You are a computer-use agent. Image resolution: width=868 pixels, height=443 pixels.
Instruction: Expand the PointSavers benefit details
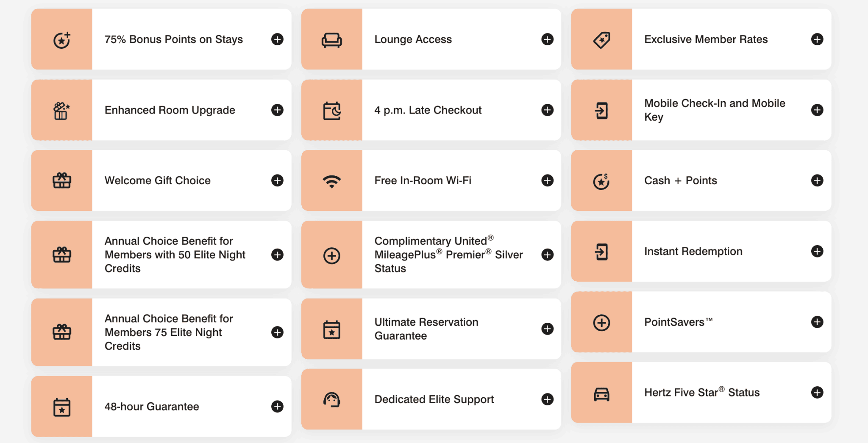[817, 322]
